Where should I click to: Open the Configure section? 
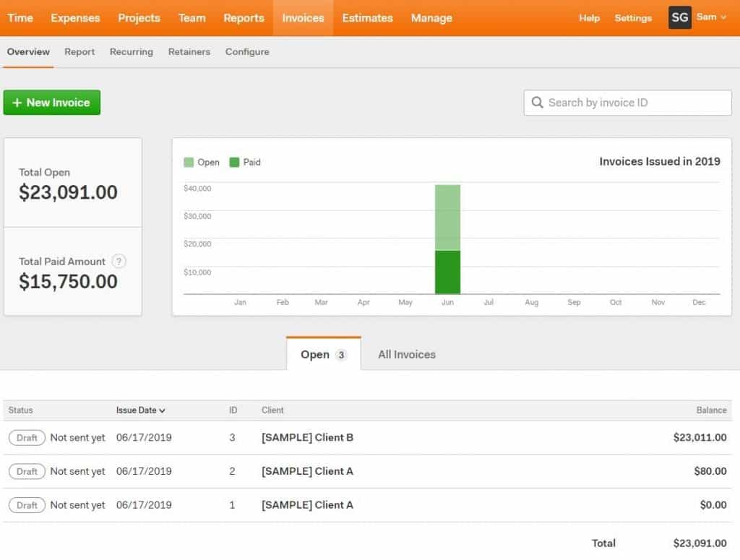coord(246,51)
